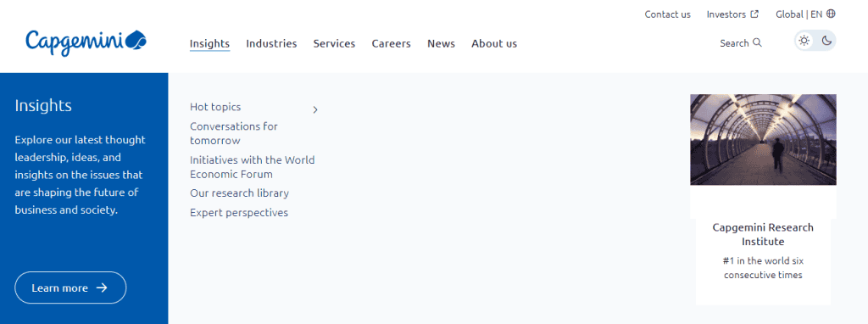Click the Insights panel heading
The image size is (868, 324).
coord(43,106)
